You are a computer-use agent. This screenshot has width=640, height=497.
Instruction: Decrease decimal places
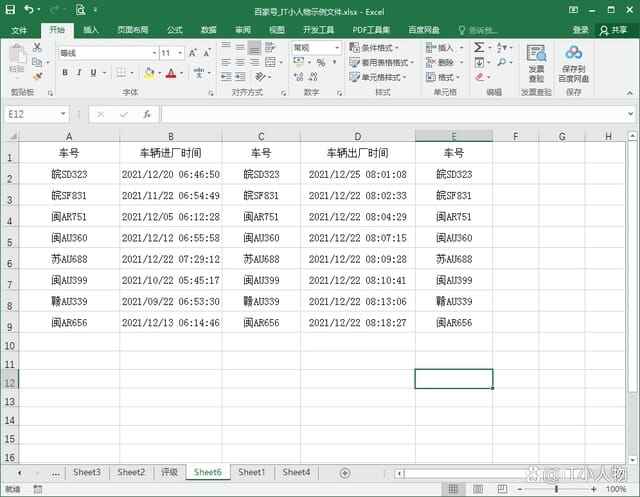313,77
